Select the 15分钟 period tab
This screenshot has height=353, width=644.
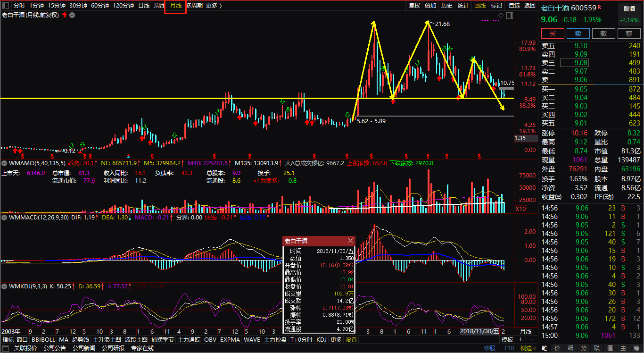(56, 6)
